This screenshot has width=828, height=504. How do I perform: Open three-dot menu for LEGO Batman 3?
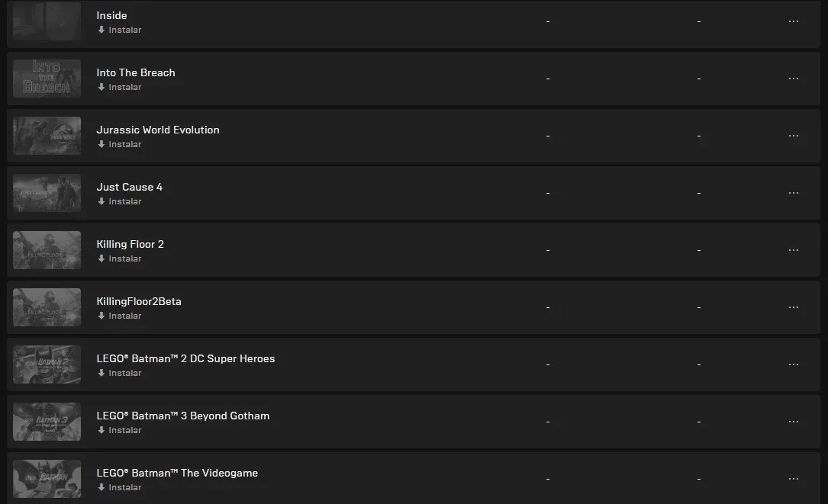coord(793,422)
